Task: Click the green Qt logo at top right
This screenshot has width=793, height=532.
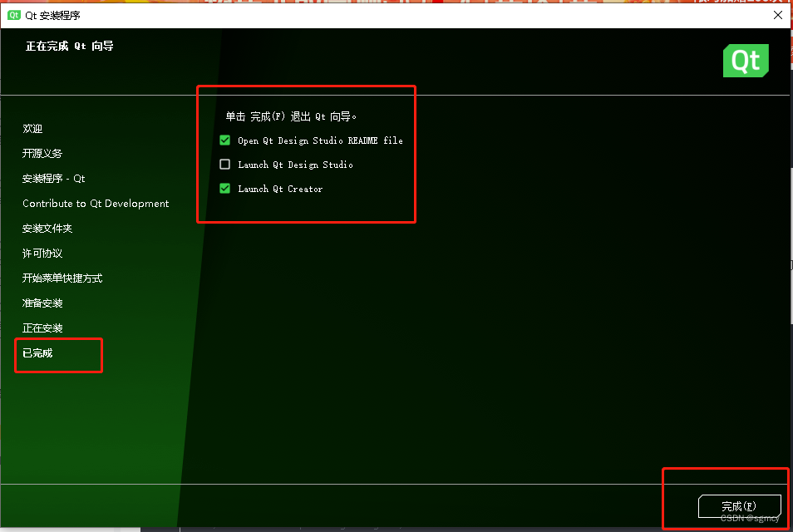Action: click(x=746, y=61)
